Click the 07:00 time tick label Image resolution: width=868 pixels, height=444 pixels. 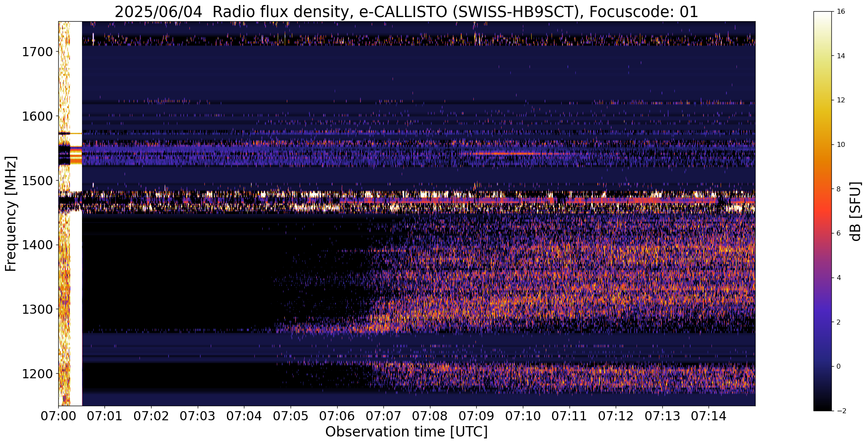[x=58, y=416]
